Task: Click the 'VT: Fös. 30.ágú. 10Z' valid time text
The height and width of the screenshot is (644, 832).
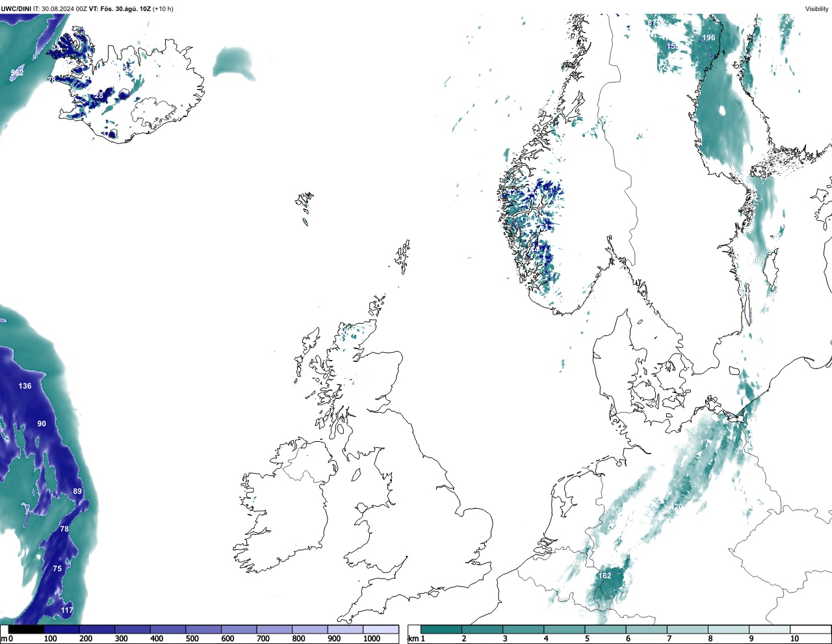Action: point(120,9)
